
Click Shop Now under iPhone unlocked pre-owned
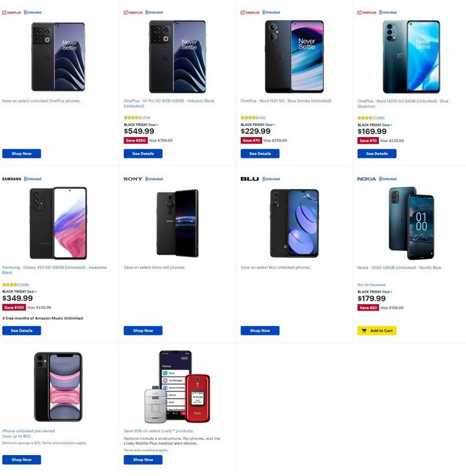point(22,460)
